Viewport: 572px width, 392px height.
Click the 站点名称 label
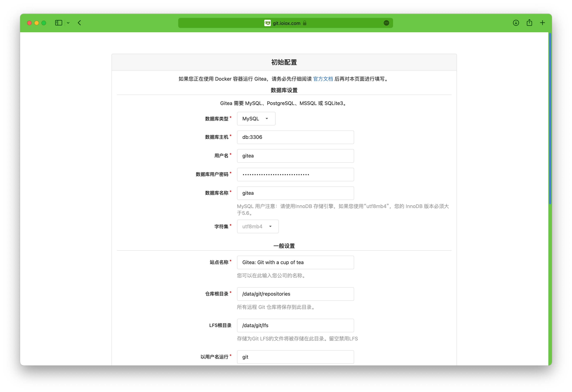click(x=219, y=262)
